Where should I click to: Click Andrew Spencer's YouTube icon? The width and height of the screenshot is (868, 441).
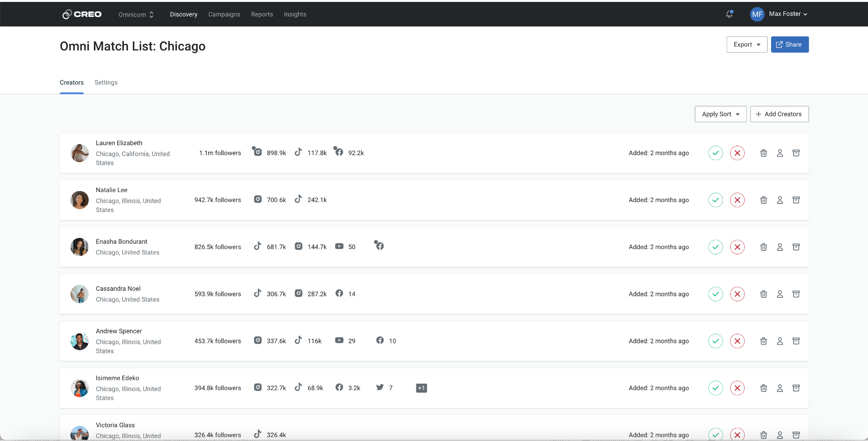339,341
